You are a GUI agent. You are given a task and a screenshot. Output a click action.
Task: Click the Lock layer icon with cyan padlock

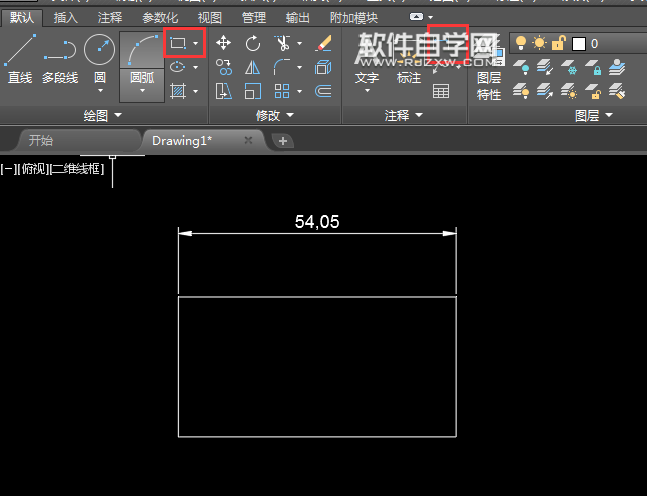tap(593, 67)
